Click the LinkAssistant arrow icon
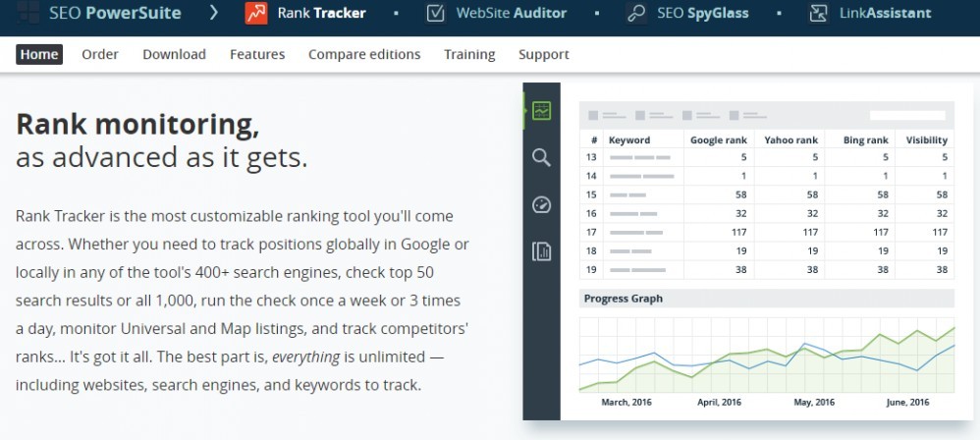This screenshot has width=980, height=440. pyautogui.click(x=818, y=13)
